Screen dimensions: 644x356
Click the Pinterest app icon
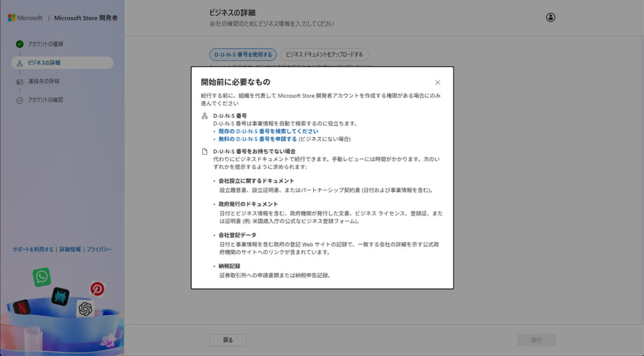pyautogui.click(x=97, y=289)
